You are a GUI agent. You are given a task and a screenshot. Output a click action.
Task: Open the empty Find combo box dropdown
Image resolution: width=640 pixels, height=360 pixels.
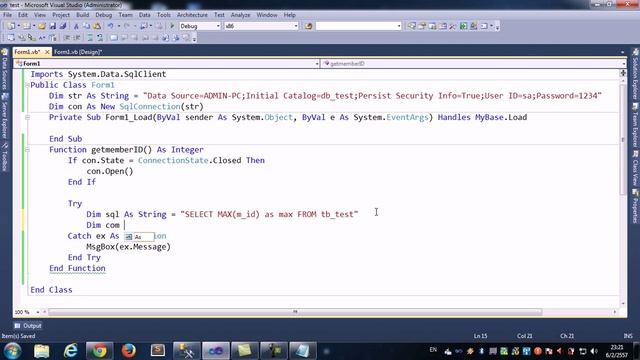(399, 26)
